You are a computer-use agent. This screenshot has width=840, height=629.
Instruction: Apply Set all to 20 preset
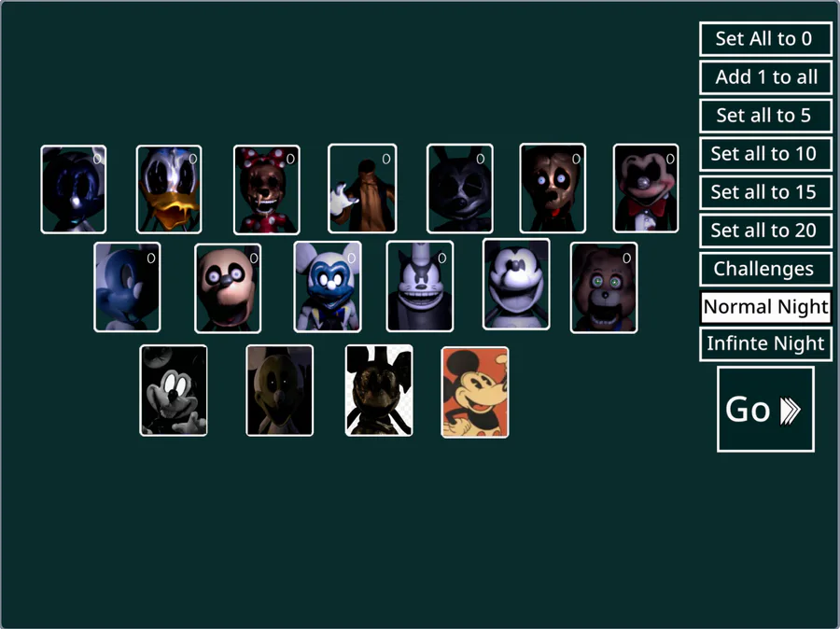[x=765, y=231]
